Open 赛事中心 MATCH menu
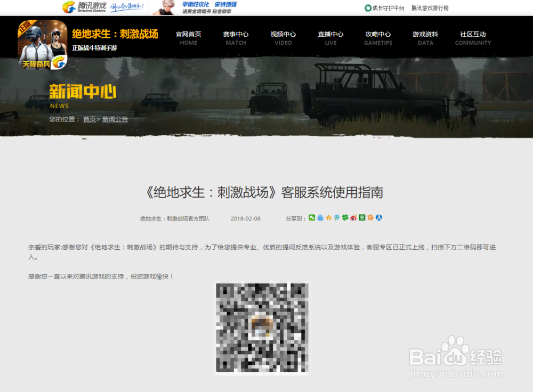Viewport: 533px width, 392px height. [x=236, y=38]
